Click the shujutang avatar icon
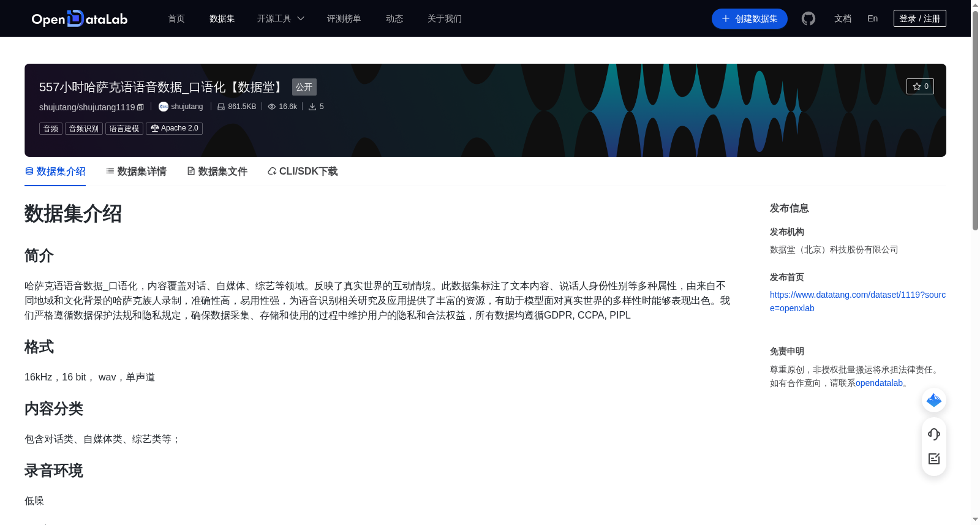This screenshot has height=525, width=980. [164, 107]
